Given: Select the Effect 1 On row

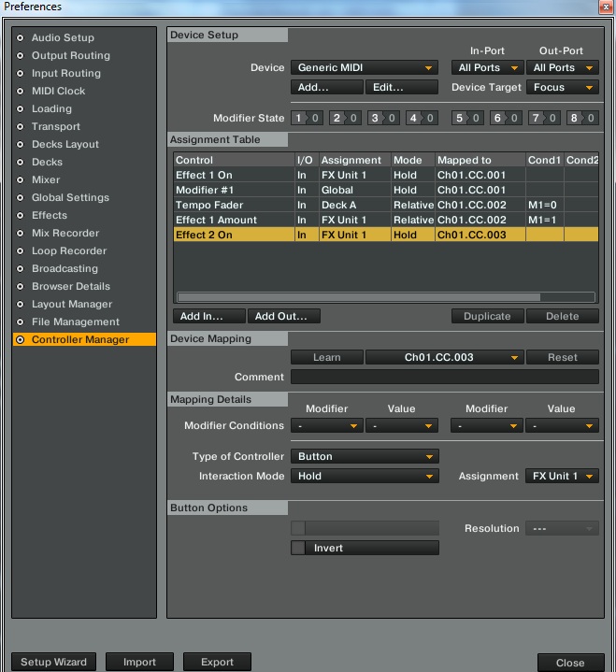Looking at the screenshot, I should click(386, 175).
